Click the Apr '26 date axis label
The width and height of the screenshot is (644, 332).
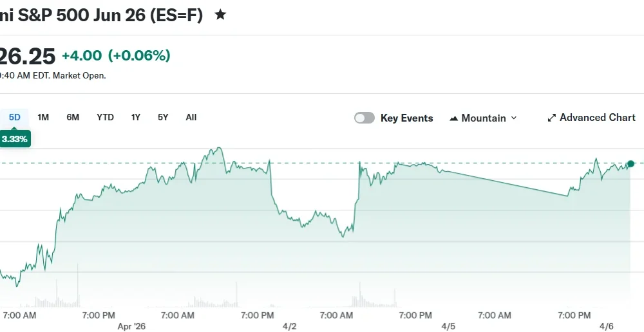[x=131, y=326]
